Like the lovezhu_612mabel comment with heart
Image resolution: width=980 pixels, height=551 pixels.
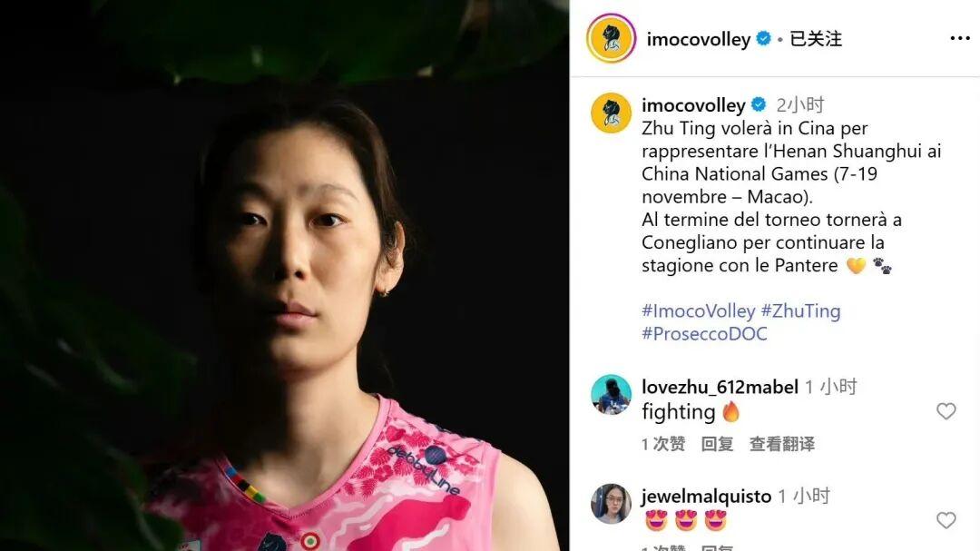[946, 411]
